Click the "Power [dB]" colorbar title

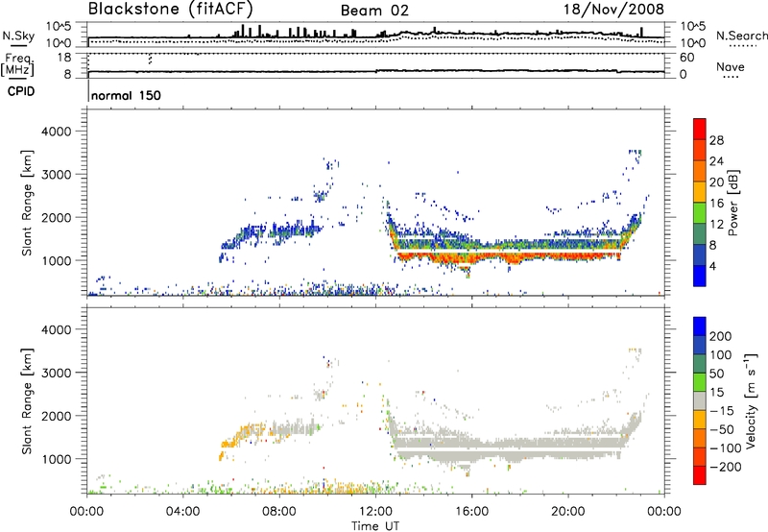pos(732,203)
